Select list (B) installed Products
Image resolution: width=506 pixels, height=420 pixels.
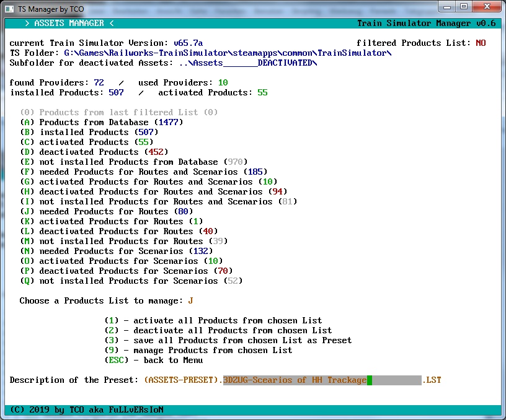point(89,132)
